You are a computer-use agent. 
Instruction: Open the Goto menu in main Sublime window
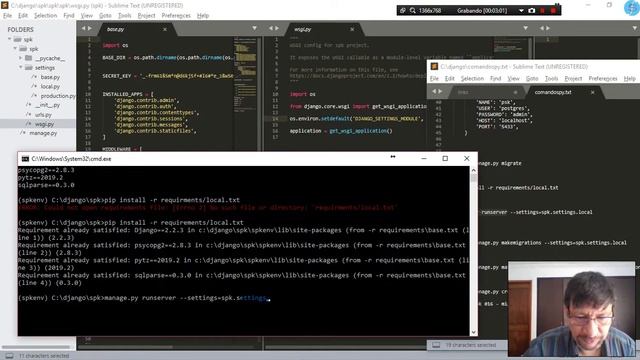point(105,16)
